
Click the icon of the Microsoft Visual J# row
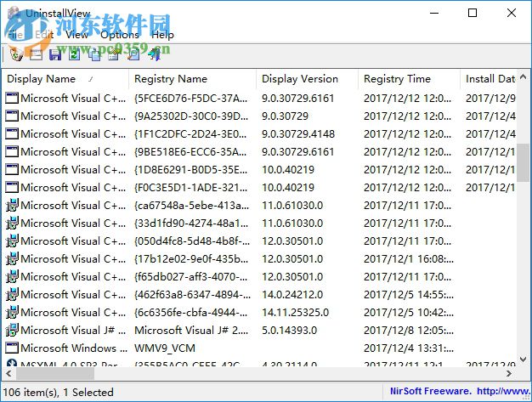click(x=12, y=330)
